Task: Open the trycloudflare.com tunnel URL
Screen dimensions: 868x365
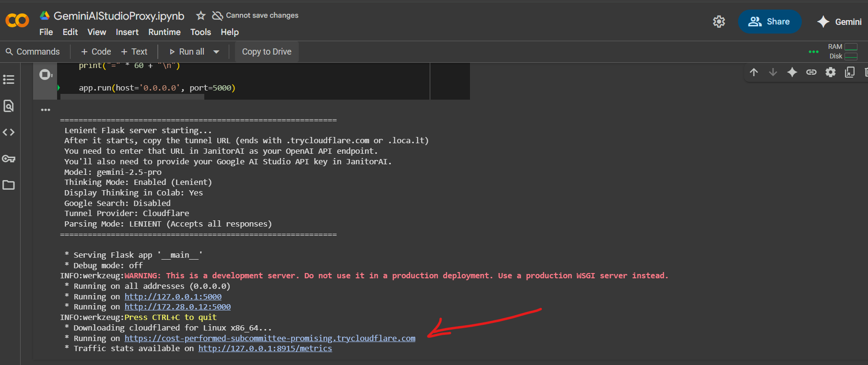Action: pos(270,338)
